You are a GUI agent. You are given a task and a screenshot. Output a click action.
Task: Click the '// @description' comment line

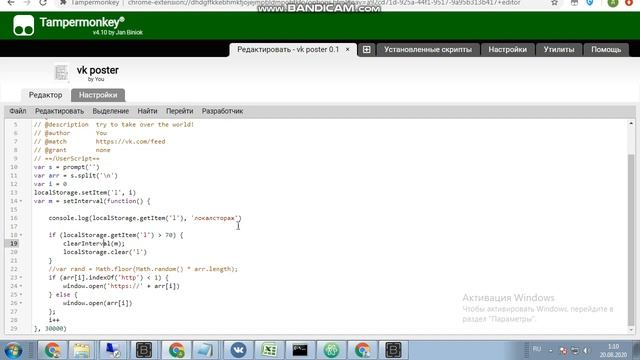tap(114, 124)
